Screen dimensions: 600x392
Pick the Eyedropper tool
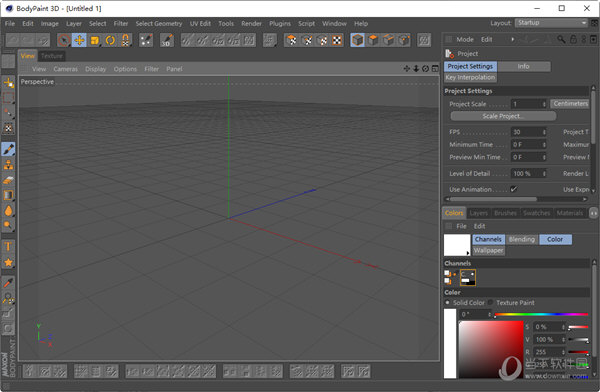8,283
